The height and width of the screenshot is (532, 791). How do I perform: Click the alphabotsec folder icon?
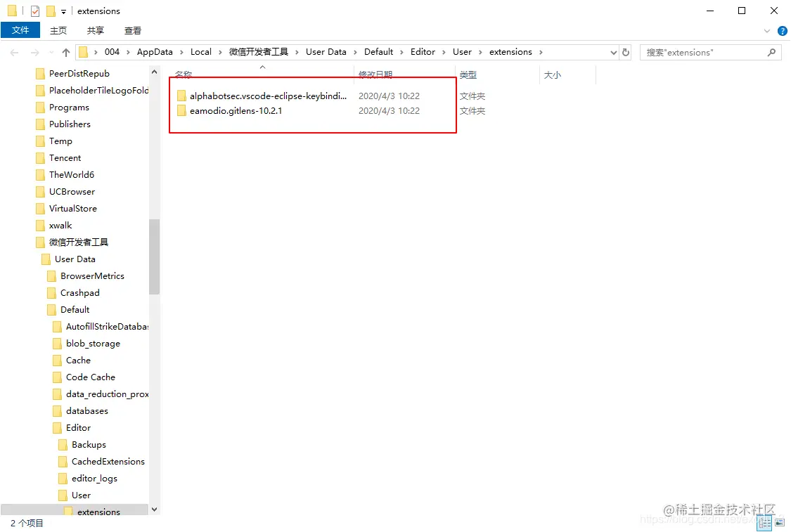pyautogui.click(x=181, y=96)
